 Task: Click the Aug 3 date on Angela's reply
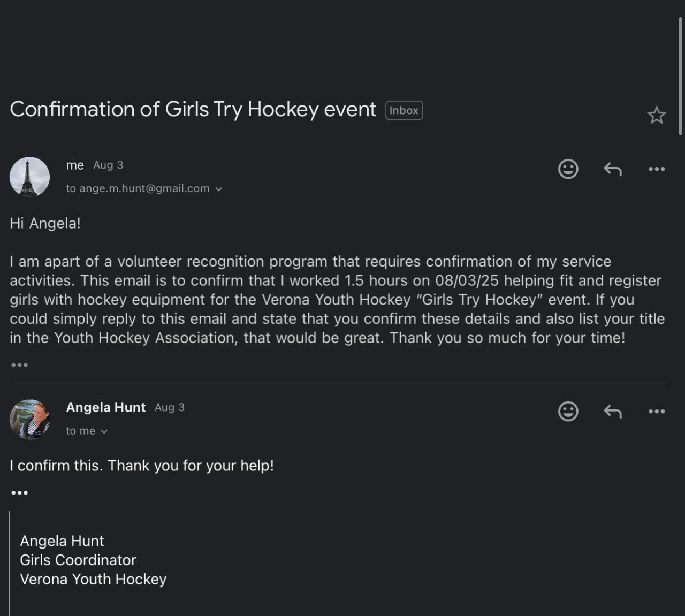170,407
